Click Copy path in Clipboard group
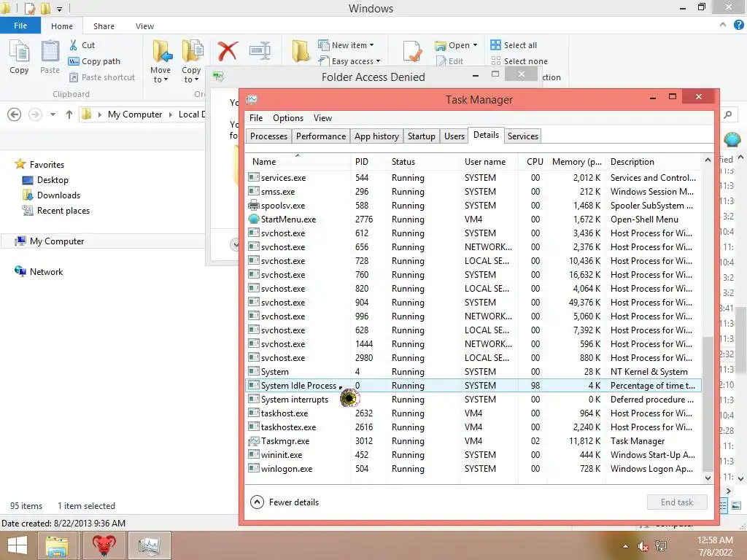Viewport: 747px width, 560px height. tap(94, 61)
